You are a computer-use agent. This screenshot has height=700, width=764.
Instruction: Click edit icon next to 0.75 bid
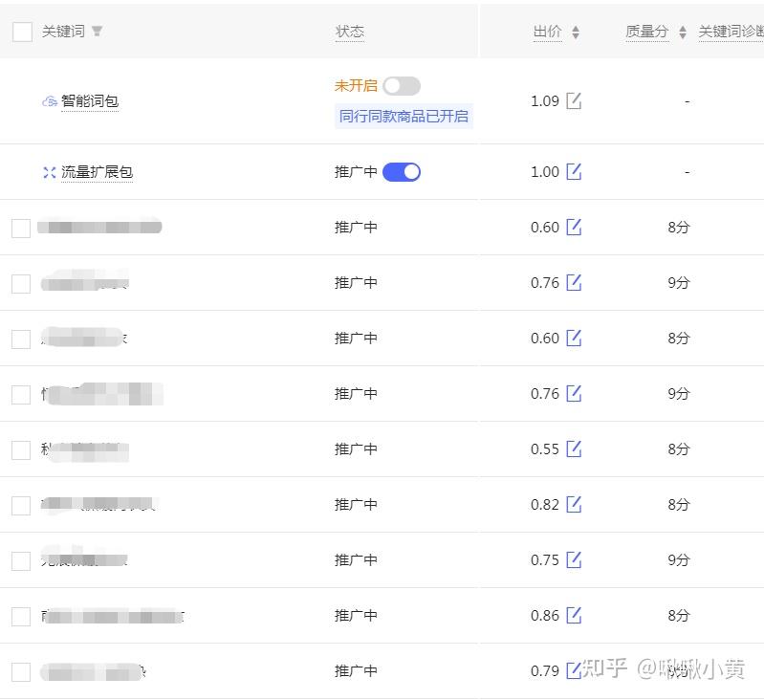click(574, 559)
